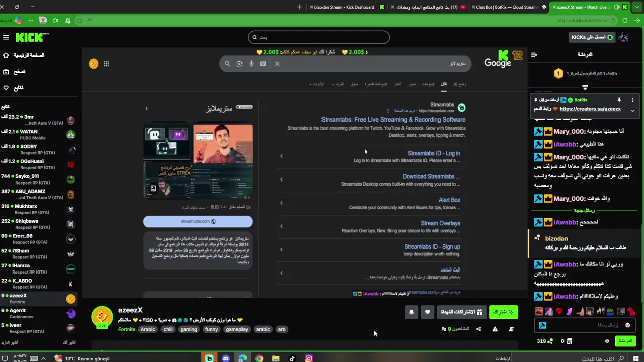The image size is (644, 362).
Task: Open chat settings gear
Action: (607, 341)
